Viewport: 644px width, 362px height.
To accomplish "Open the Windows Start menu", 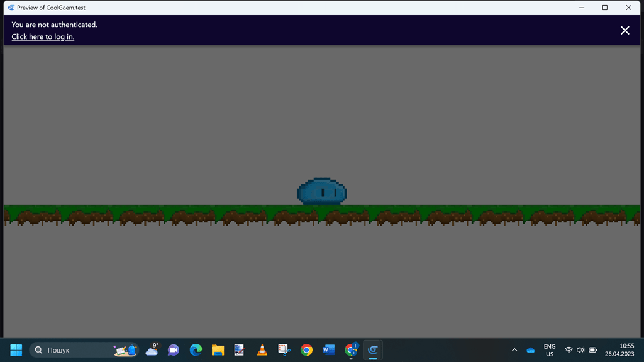I will [15, 349].
